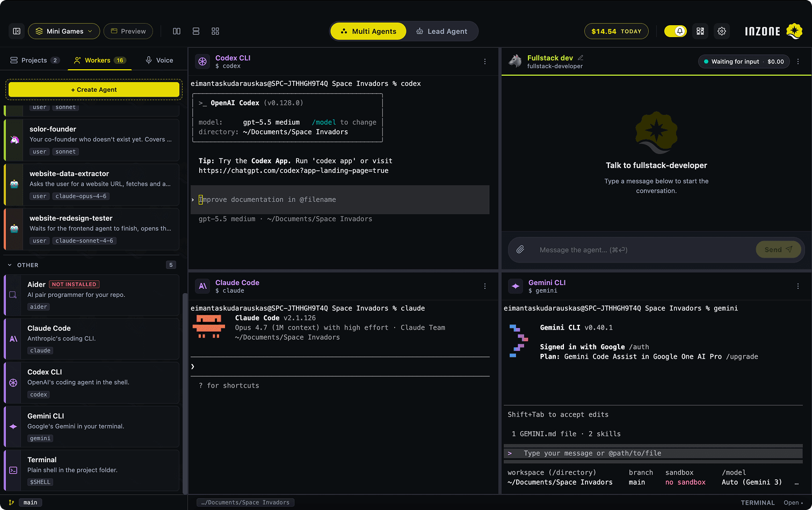Open the Workers tab
The height and width of the screenshot is (510, 812).
coord(101,60)
